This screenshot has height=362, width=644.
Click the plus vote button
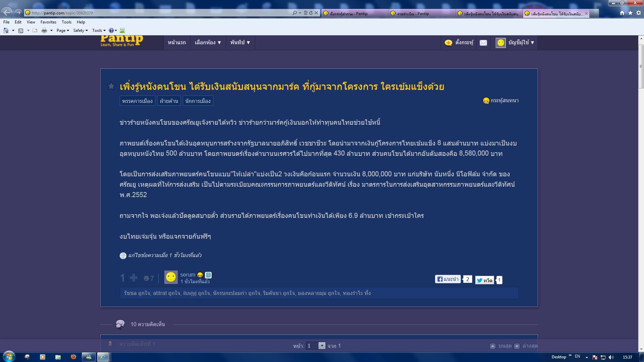pos(133,278)
